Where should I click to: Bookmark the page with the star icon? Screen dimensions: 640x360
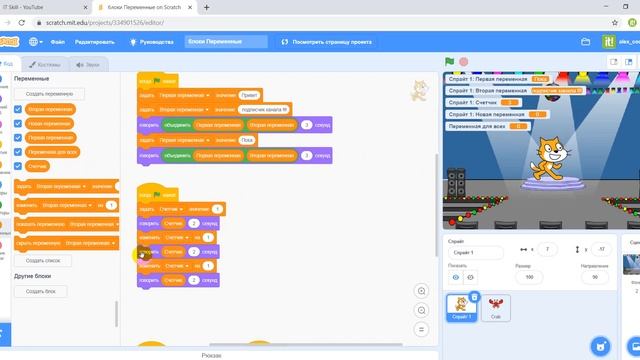click(615, 23)
